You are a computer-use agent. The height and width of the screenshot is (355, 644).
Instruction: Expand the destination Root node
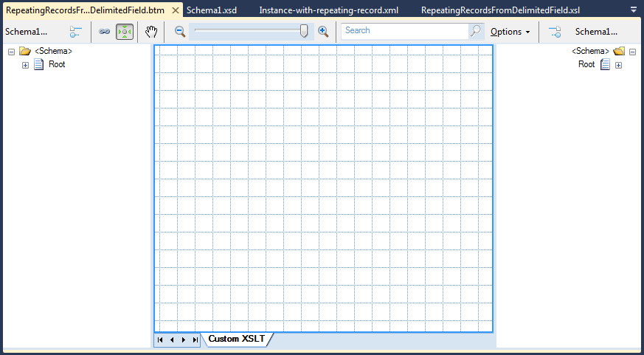point(618,65)
